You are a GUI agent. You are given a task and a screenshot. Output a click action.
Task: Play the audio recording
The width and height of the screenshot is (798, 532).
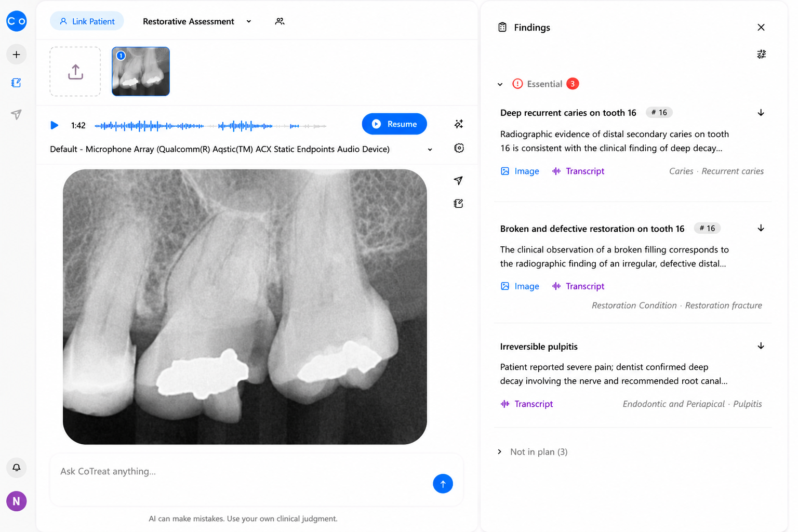coord(54,125)
